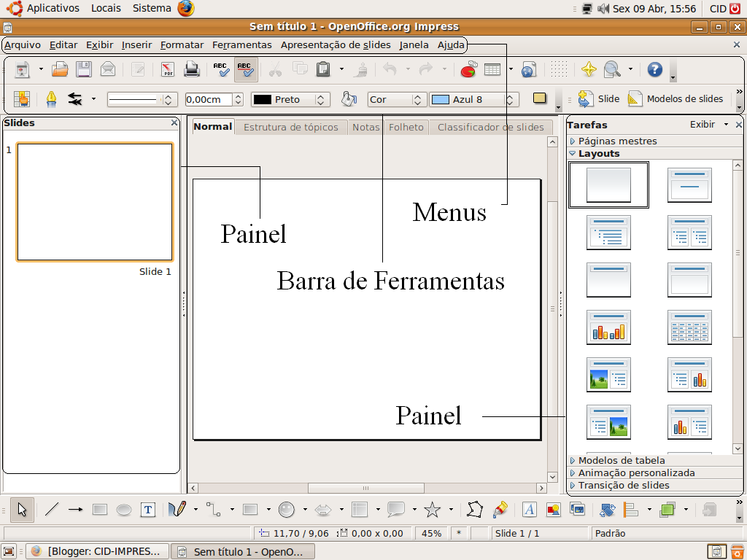Click the Export as PDF icon

167,69
